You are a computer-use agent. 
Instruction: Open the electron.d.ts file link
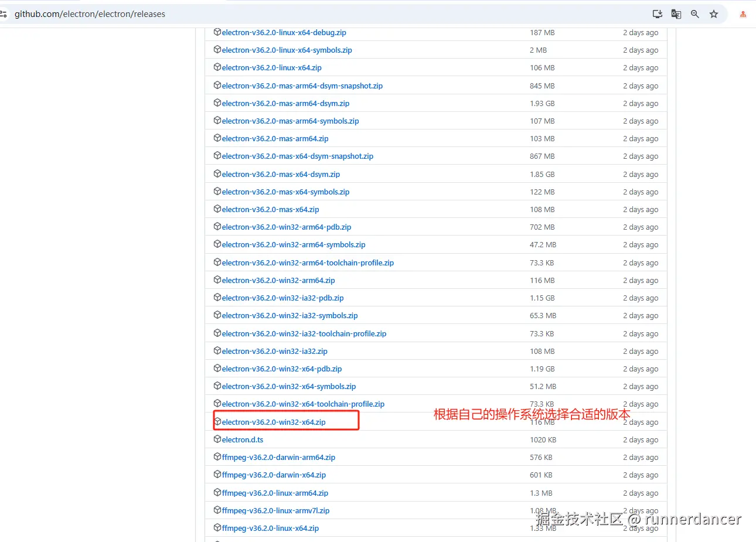(243, 439)
